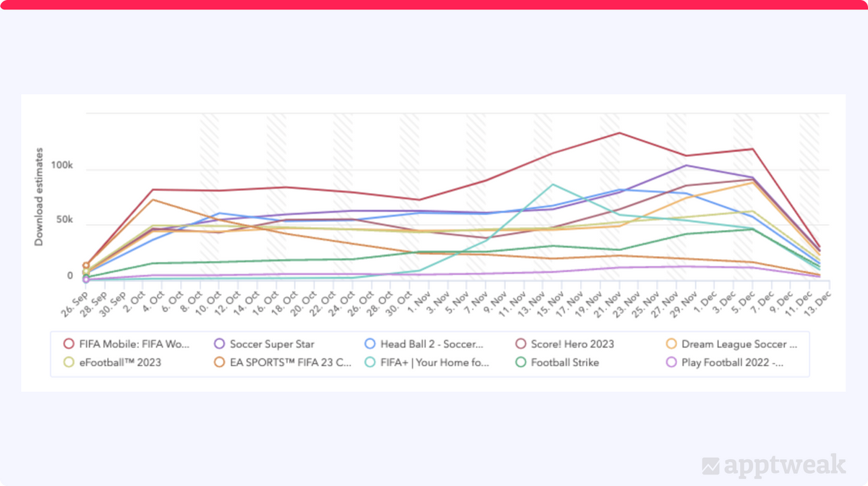The height and width of the screenshot is (486, 868).
Task: Click the Download estimates axis title
Action: (39, 197)
